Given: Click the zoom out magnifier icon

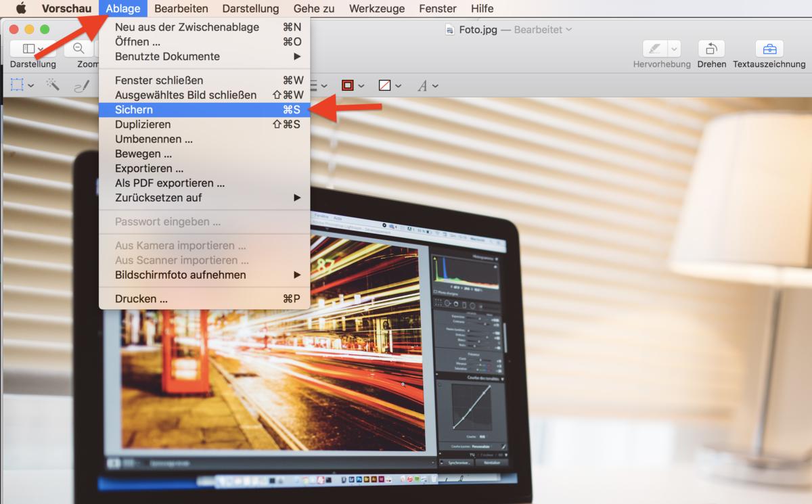Looking at the screenshot, I should point(79,49).
